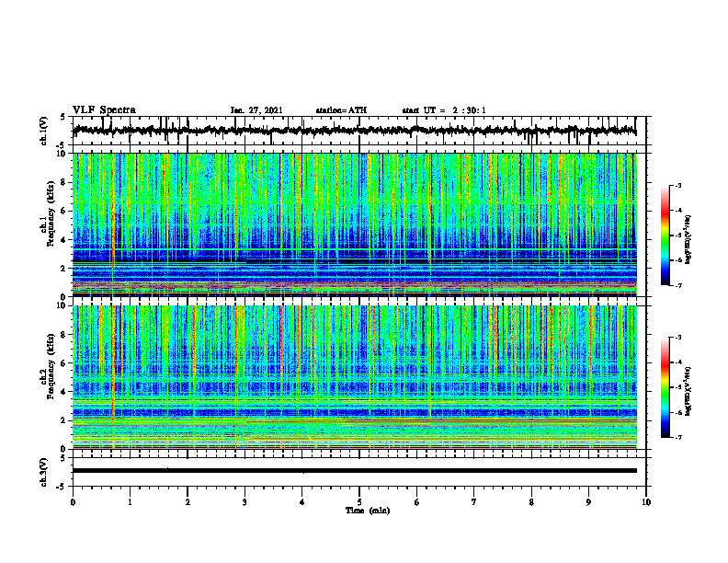Viewport: 728px width, 563px height.
Task: Click the date text "Jan. 27, 2021"
Action: click(x=256, y=110)
